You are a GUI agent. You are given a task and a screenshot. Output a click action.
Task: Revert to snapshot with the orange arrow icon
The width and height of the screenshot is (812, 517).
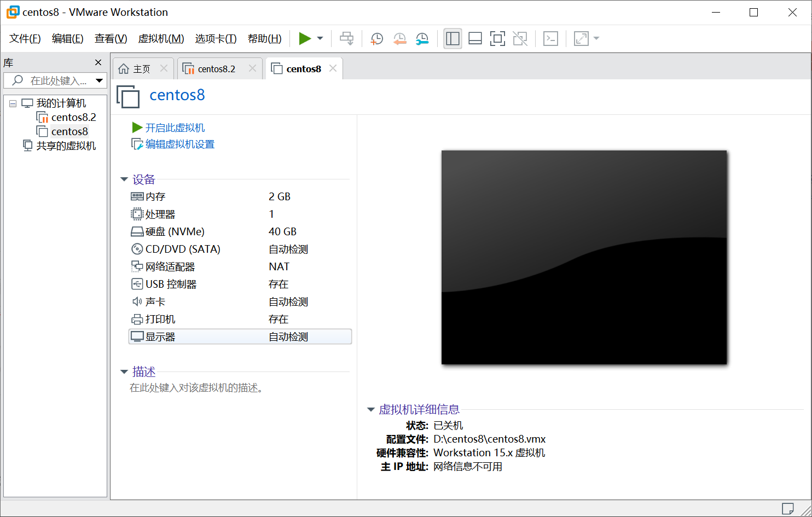tap(399, 38)
